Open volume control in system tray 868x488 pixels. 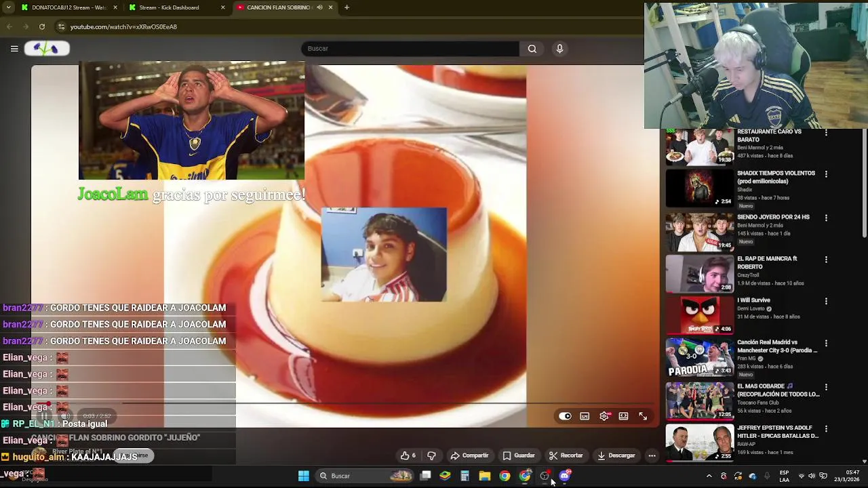coord(812,476)
